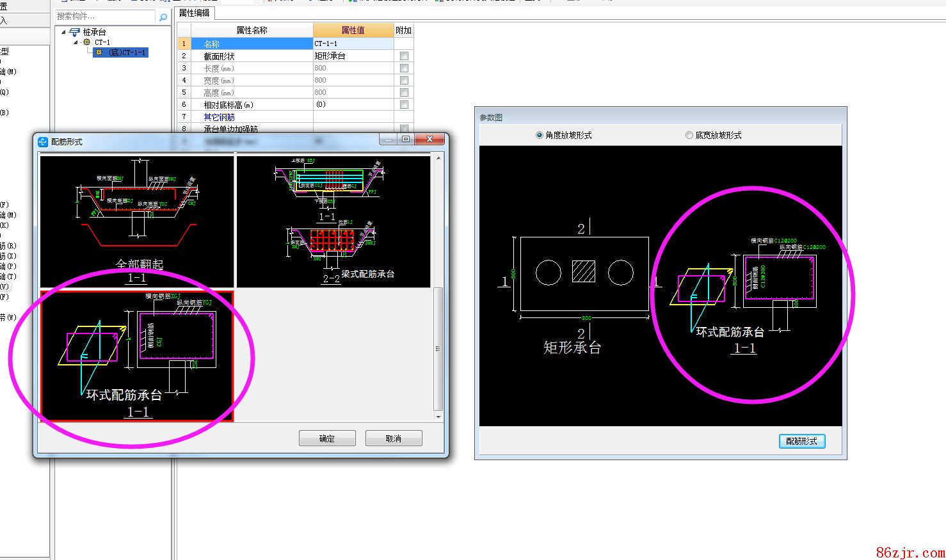Choose the 环式配筋承台 reinforcement diagram
The width and height of the screenshot is (946, 560).
tap(137, 356)
